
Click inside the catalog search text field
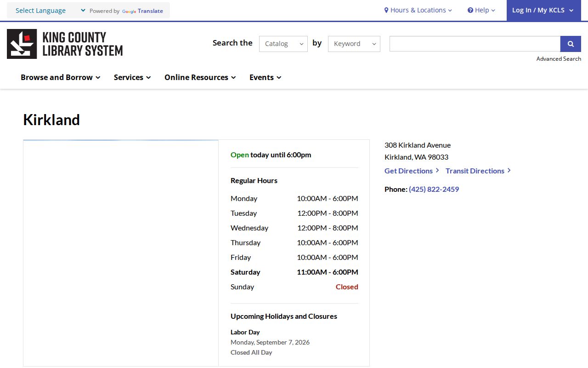(x=475, y=44)
